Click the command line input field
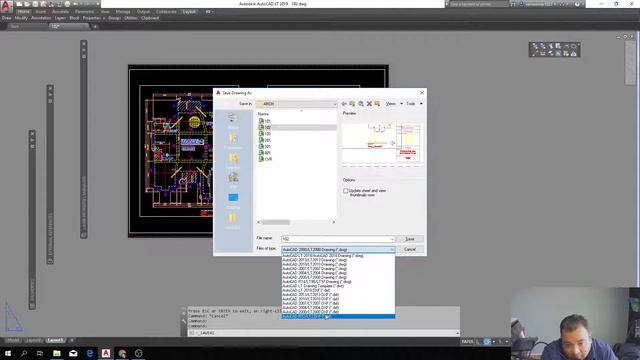The height and width of the screenshot is (360, 640). click(x=322, y=333)
